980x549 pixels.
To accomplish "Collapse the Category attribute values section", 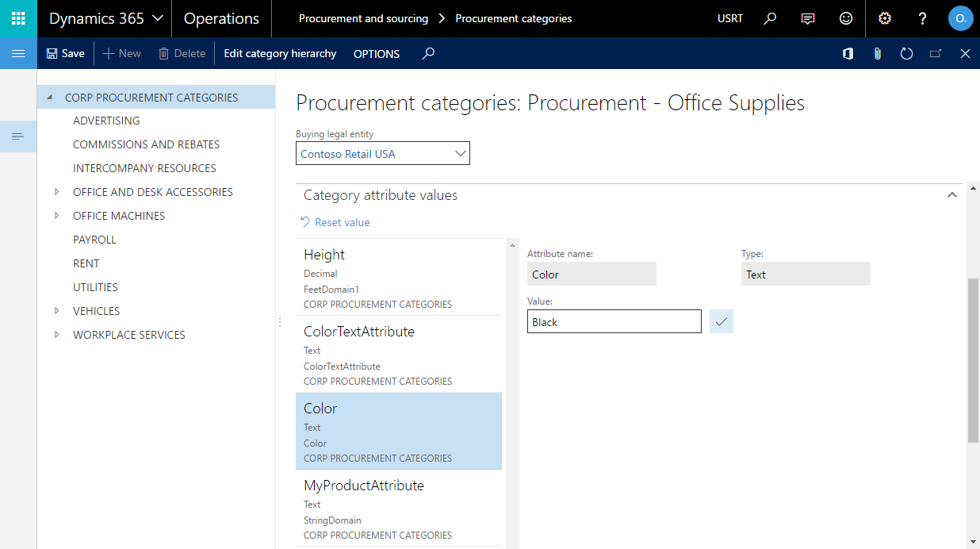I will [x=952, y=194].
